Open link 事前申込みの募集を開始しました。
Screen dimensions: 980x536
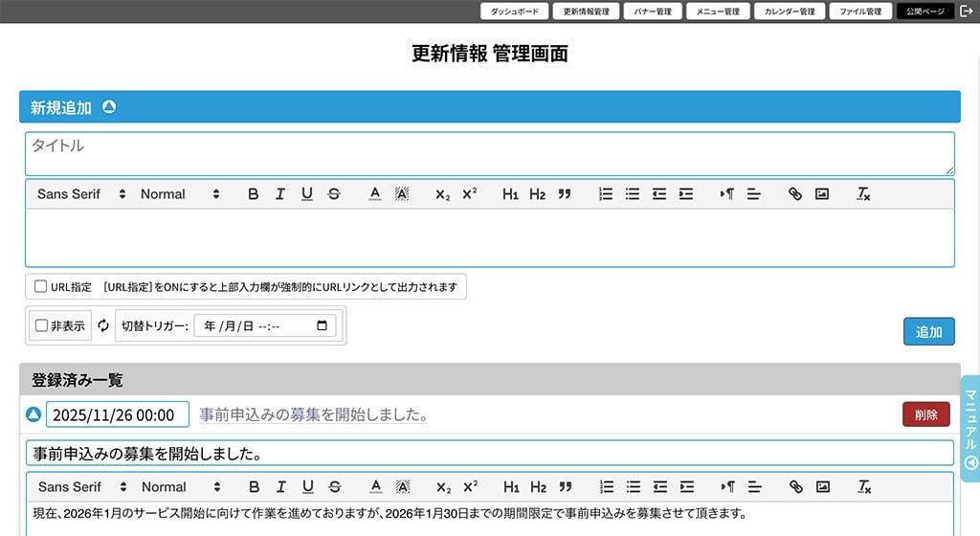click(313, 414)
